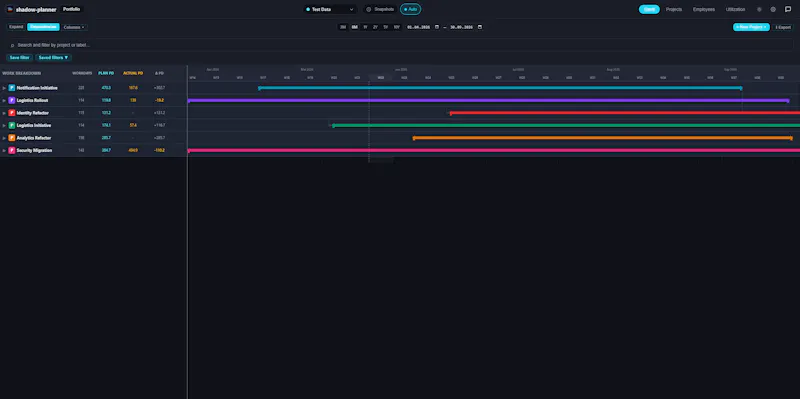Switch to the Utilization tab
Image resolution: width=800 pixels, height=399 pixels.
tap(735, 9)
